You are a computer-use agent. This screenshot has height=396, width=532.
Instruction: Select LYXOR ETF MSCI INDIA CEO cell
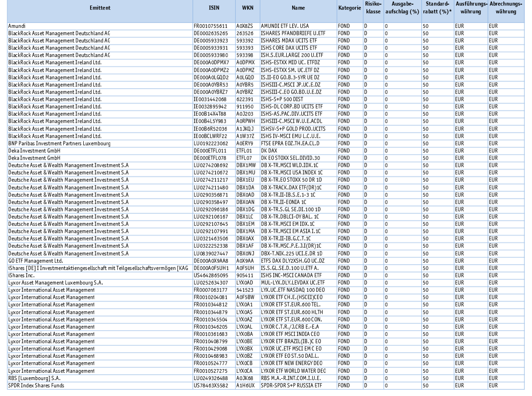tap(298, 334)
